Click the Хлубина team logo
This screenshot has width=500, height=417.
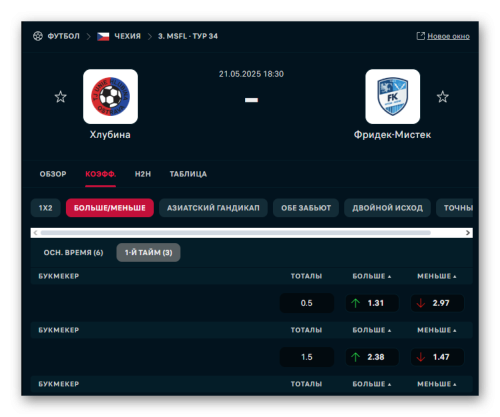(x=110, y=96)
